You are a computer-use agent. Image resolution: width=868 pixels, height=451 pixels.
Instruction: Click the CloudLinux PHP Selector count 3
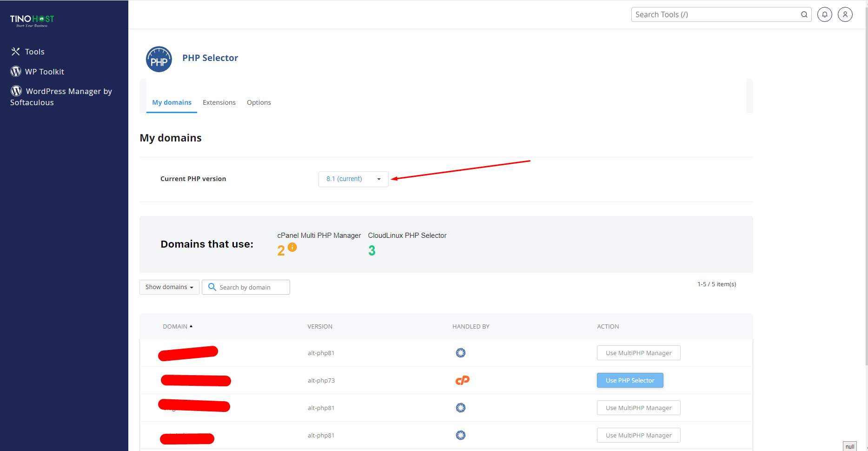pyautogui.click(x=372, y=251)
